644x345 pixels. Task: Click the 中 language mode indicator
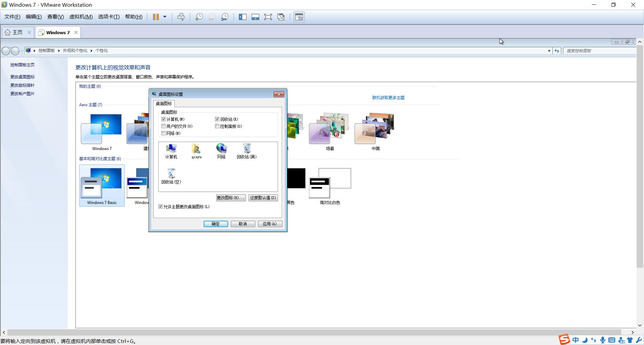click(x=576, y=340)
